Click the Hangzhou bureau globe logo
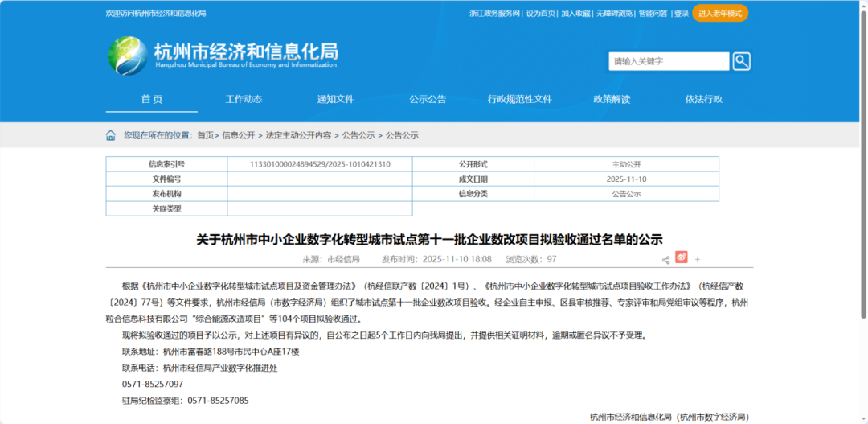The width and height of the screenshot is (868, 424). pos(128,56)
